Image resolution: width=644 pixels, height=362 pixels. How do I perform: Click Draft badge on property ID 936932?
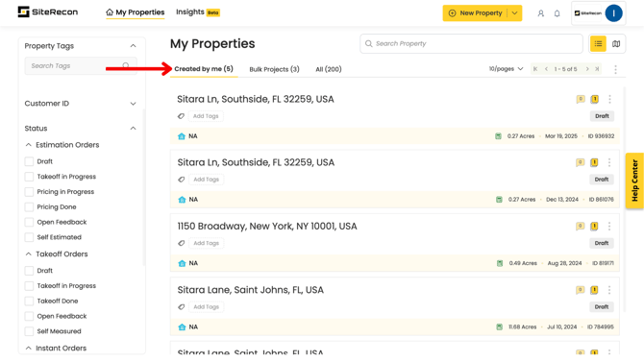pyautogui.click(x=602, y=116)
